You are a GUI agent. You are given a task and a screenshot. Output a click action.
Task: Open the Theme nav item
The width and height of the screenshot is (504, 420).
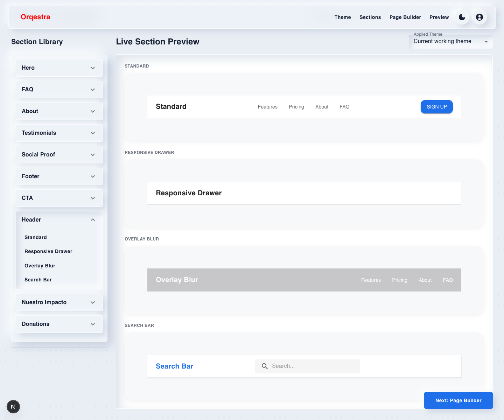343,17
